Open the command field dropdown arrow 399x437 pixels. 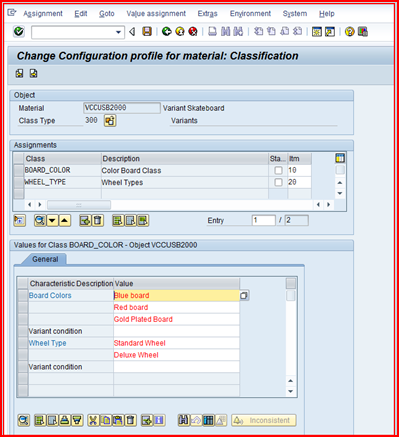click(118, 32)
